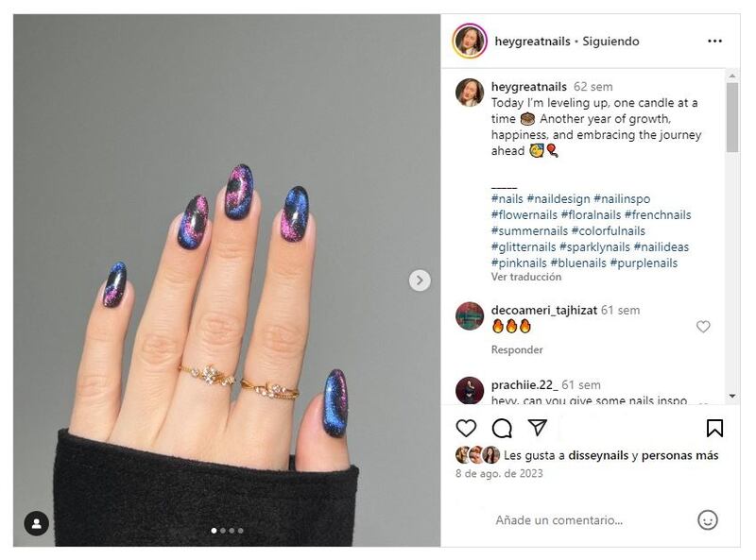The height and width of the screenshot is (560, 756).
Task: Click Ver traducción under the caption
Action: tap(526, 277)
